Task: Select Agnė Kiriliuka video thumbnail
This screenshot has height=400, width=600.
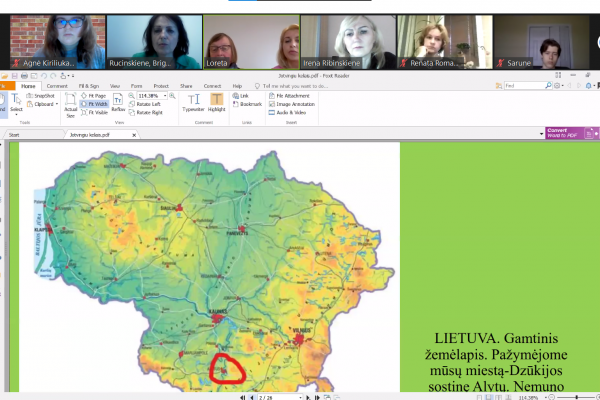Action: (x=57, y=42)
